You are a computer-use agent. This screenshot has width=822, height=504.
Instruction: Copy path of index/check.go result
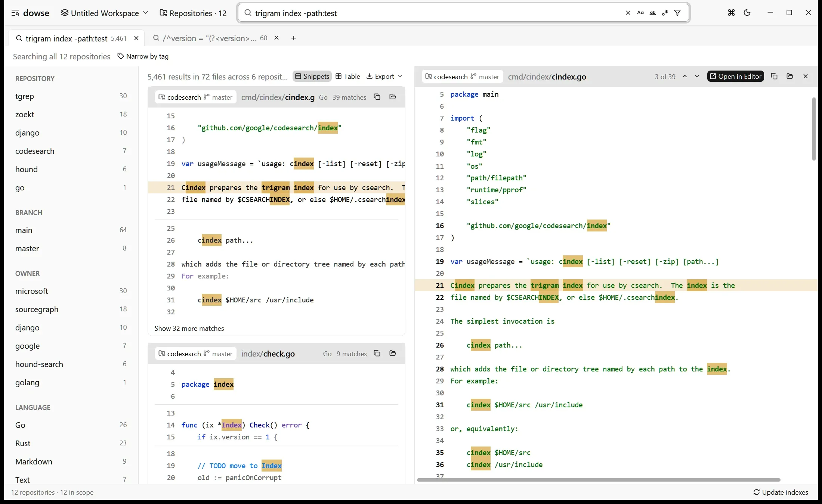[x=377, y=354]
